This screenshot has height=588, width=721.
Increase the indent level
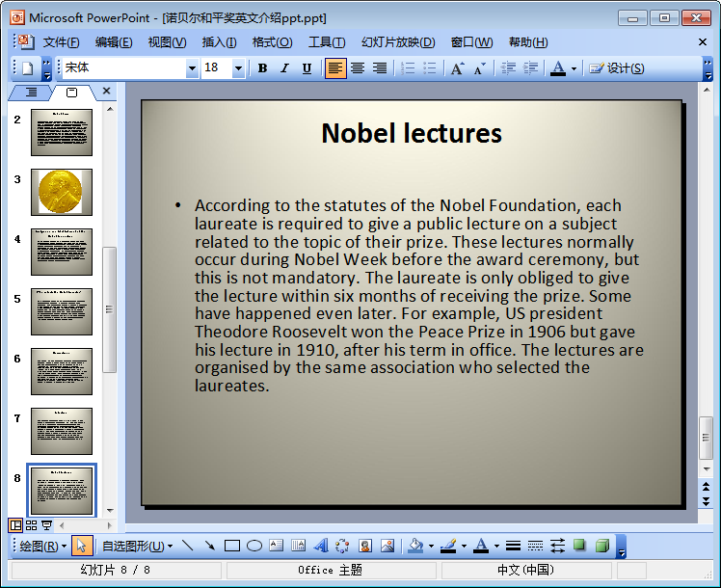tap(530, 68)
